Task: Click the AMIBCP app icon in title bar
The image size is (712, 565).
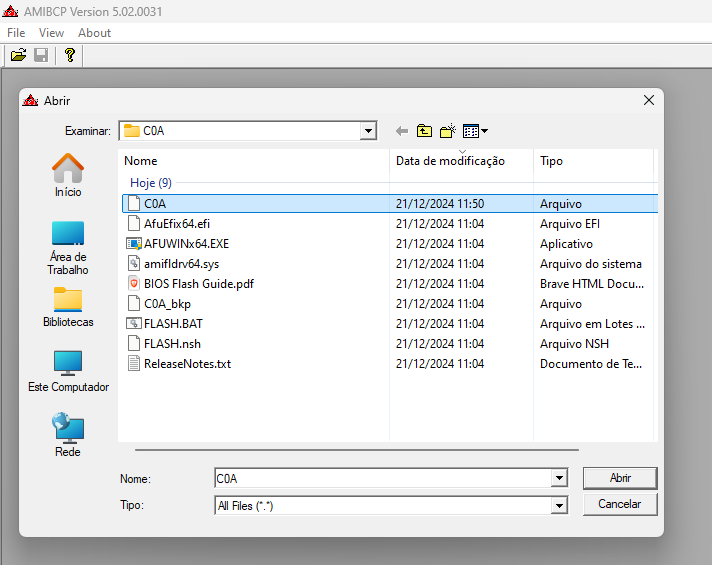Action: (x=10, y=11)
